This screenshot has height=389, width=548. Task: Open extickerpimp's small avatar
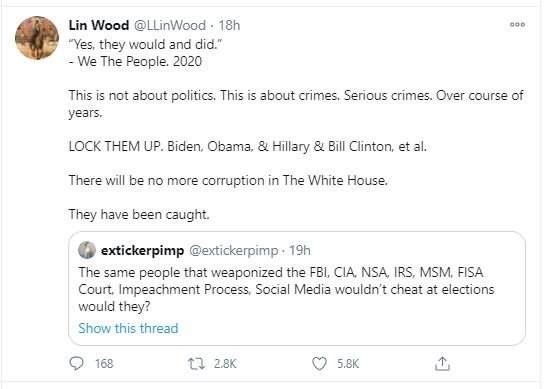coord(87,250)
